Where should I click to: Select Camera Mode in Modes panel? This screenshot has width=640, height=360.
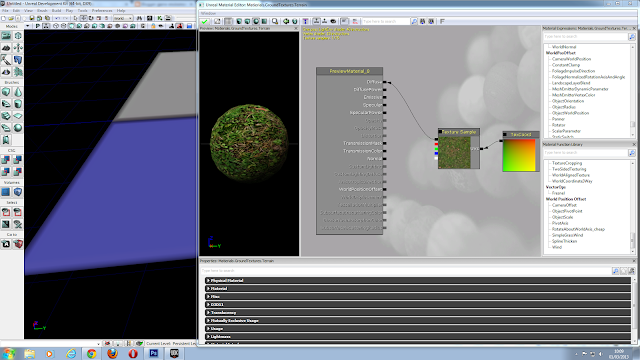6,36
